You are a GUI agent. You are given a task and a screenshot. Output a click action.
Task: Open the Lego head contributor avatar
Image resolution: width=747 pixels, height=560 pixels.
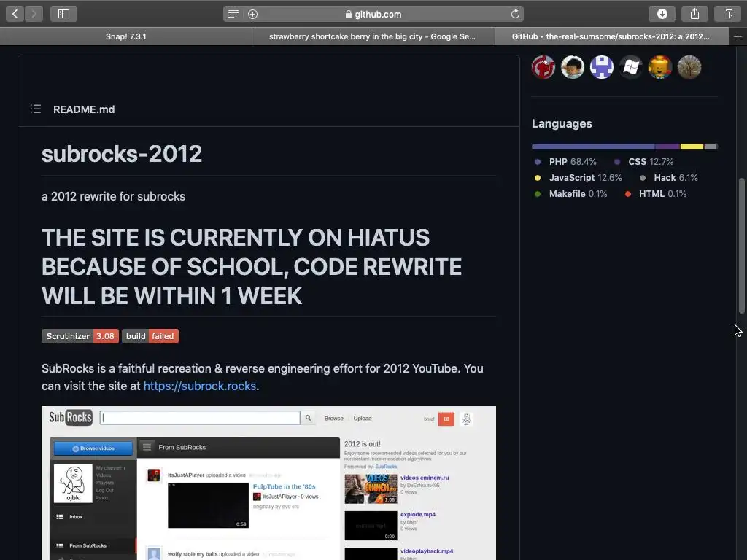point(659,67)
